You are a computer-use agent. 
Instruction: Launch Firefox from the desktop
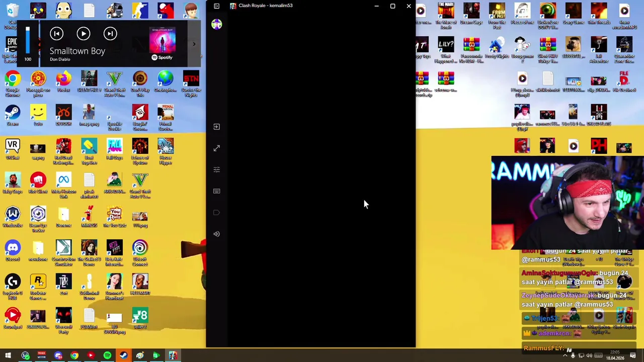tap(63, 82)
